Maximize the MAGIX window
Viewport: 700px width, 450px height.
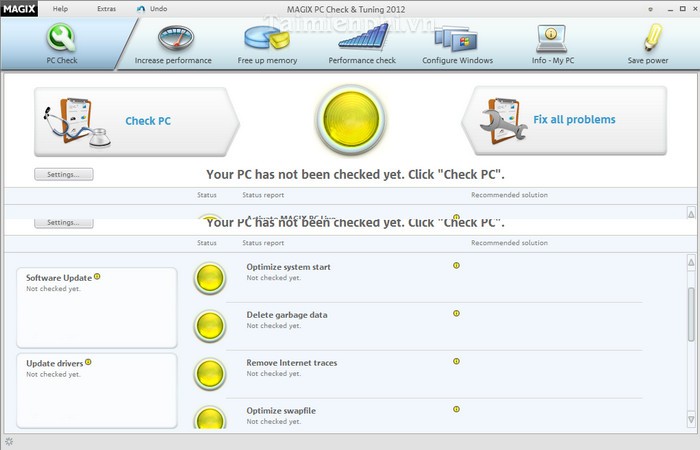(x=683, y=8)
